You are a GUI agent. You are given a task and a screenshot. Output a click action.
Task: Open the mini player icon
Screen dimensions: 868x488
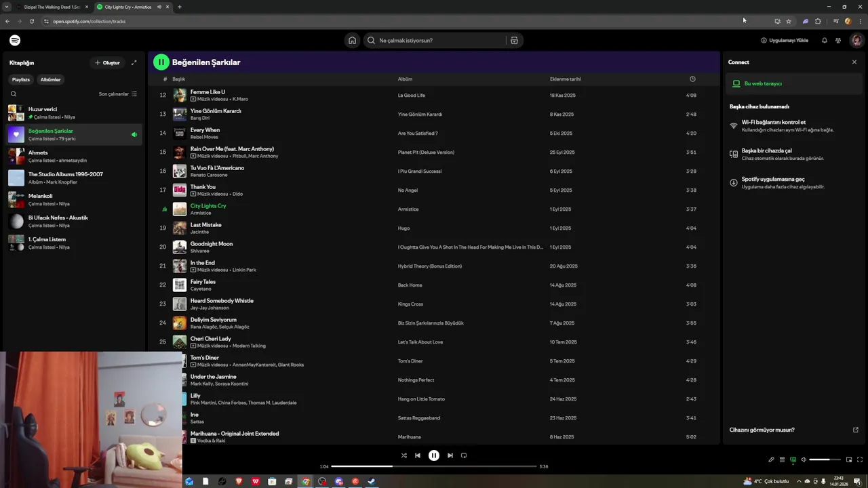click(x=849, y=460)
